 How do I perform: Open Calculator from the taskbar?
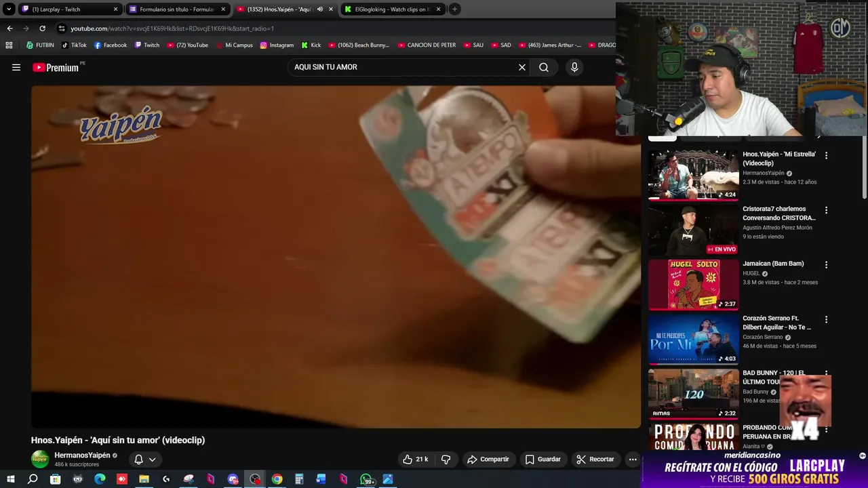[x=299, y=479]
